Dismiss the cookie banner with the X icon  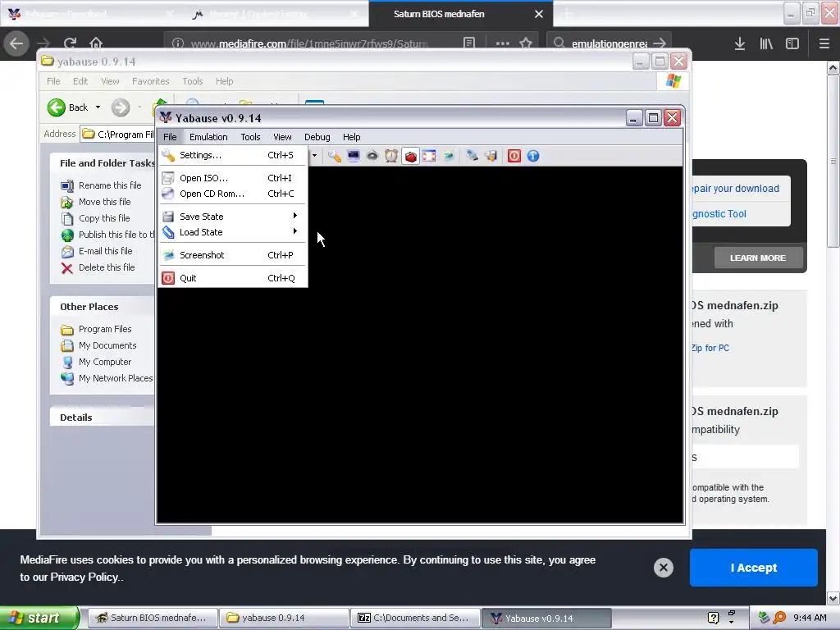[x=663, y=568]
